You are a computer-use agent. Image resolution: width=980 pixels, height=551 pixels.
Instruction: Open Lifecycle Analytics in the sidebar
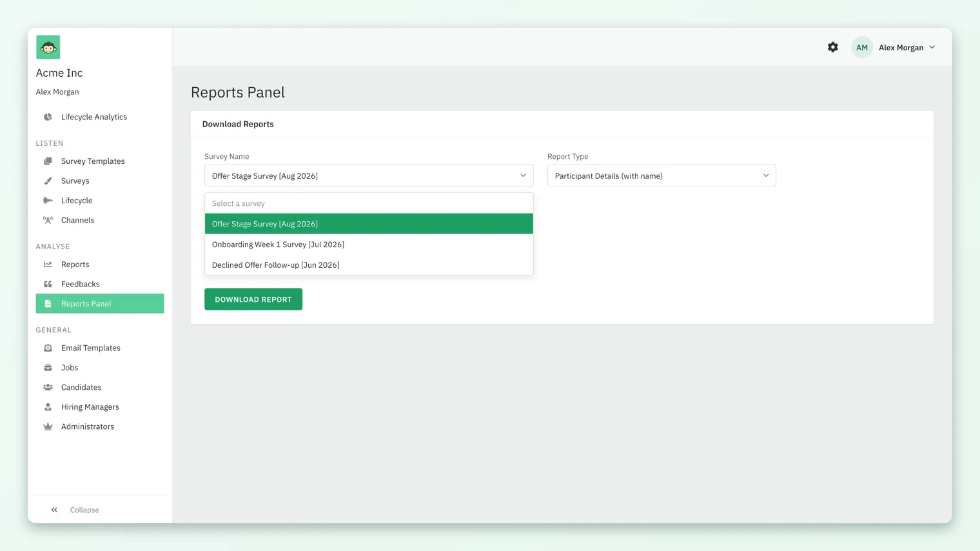tap(94, 117)
